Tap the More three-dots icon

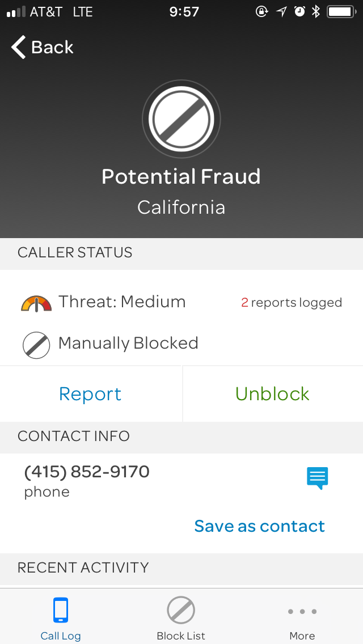click(x=302, y=612)
